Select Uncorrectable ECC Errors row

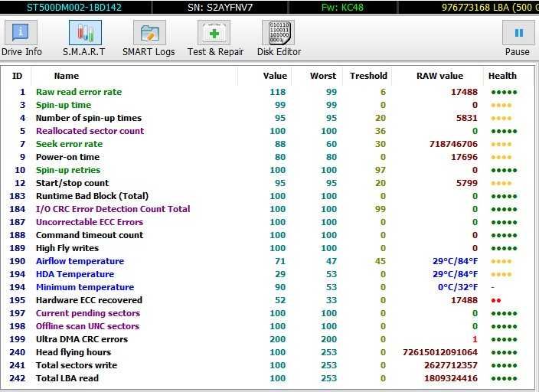[267, 222]
